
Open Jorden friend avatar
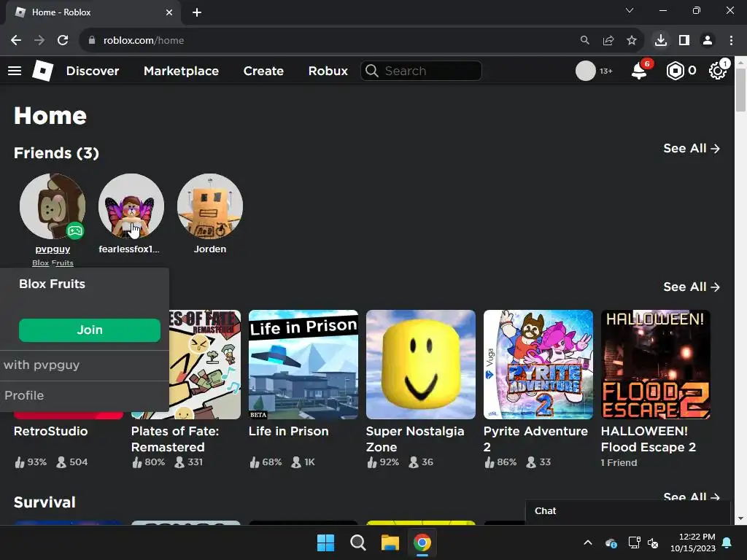[x=209, y=206]
